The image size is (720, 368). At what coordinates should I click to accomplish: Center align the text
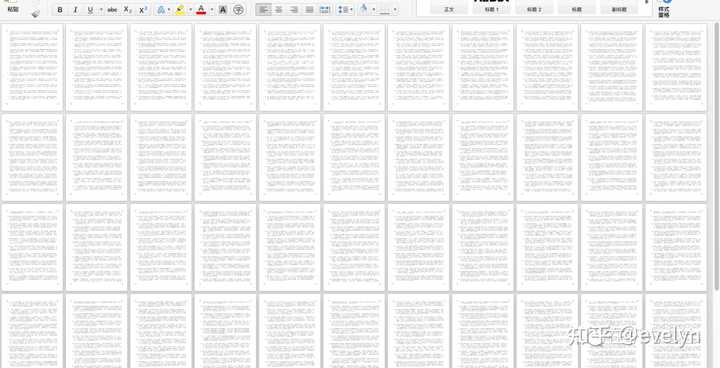coord(278,10)
